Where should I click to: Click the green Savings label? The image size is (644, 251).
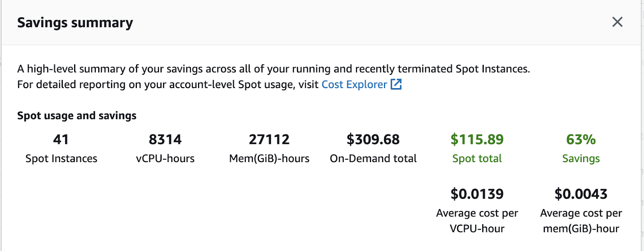click(x=581, y=158)
